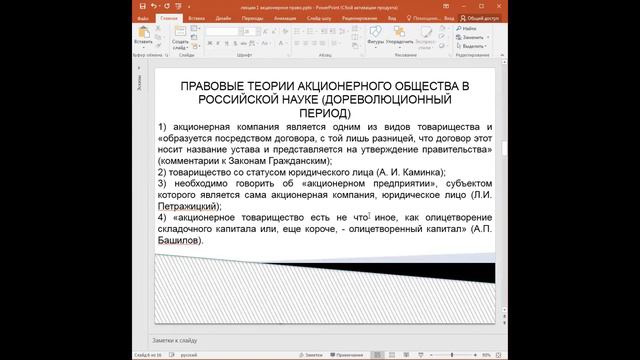Switch to Slide Sorter view icon

coord(392,355)
